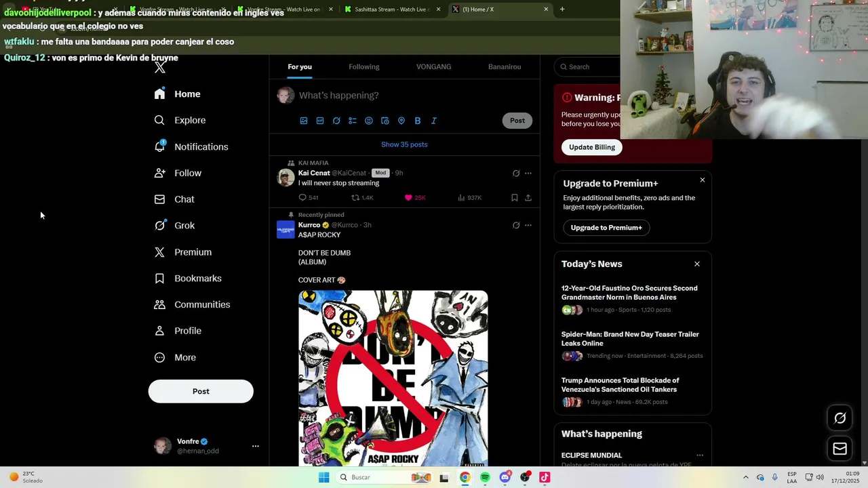Image resolution: width=868 pixels, height=488 pixels.
Task: Dismiss the Upgrade to Premium+ card
Action: tap(703, 180)
